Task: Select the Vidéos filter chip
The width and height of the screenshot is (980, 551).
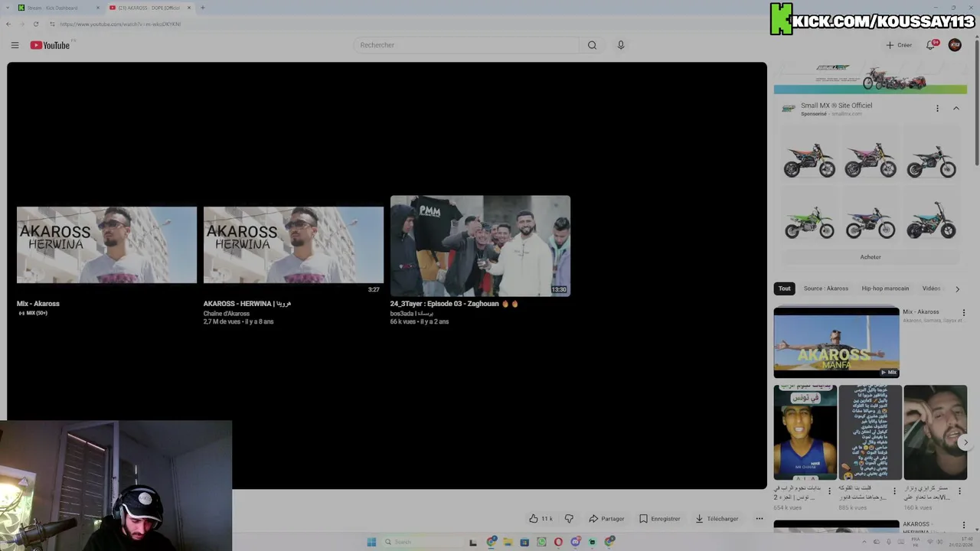Action: tap(932, 289)
